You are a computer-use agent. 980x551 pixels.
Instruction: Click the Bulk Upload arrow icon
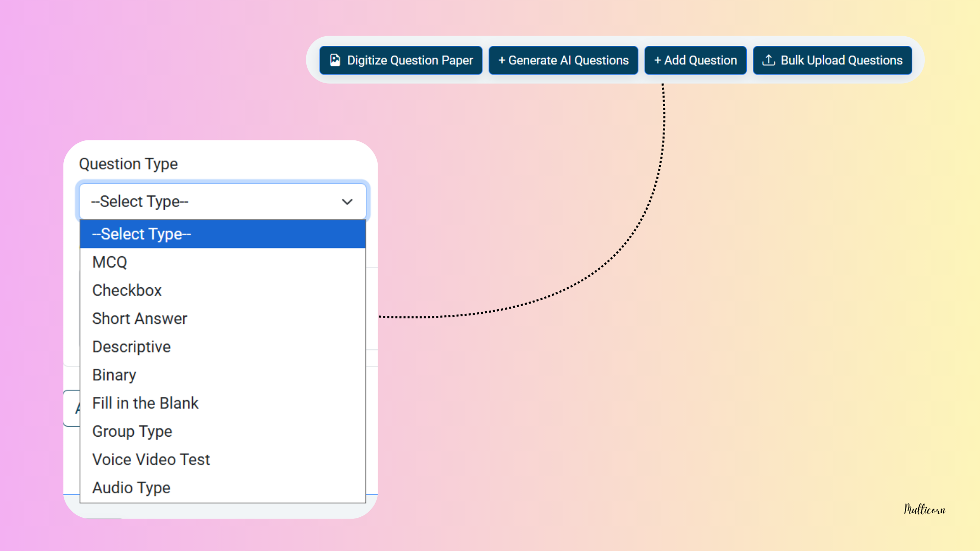768,60
